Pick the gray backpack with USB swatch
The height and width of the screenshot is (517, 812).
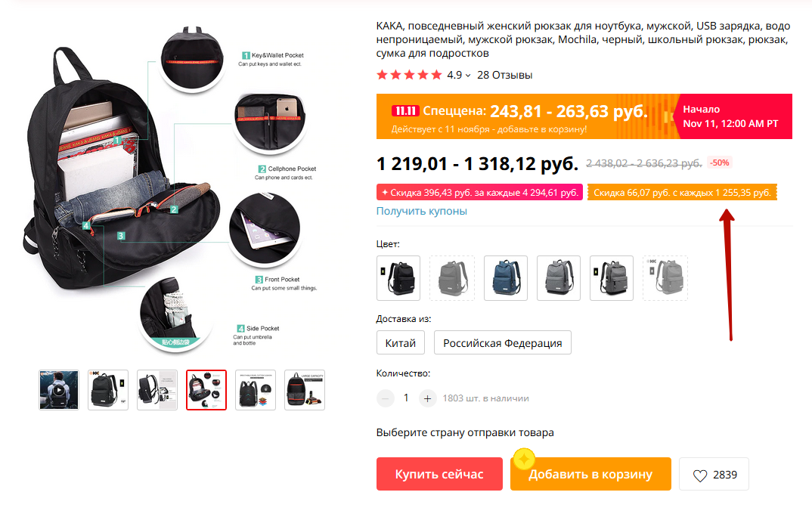612,278
